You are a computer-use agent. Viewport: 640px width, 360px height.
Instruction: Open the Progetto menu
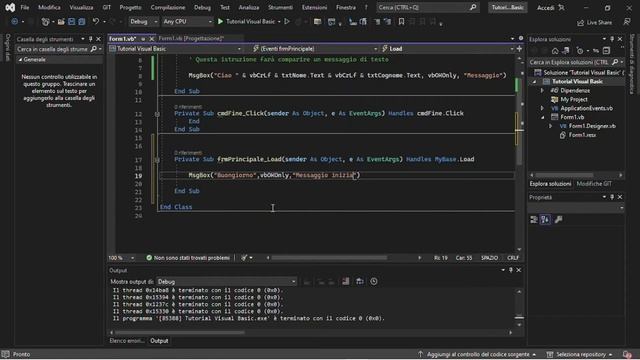[130, 7]
